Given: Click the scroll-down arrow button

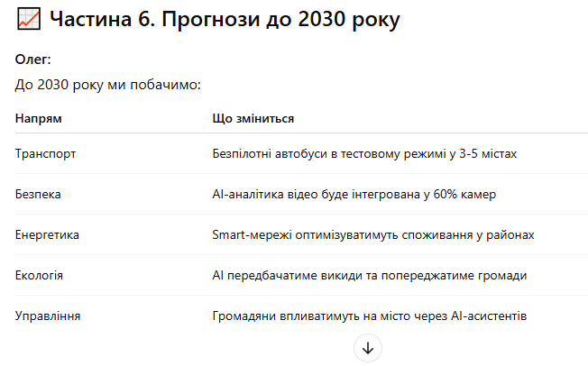Looking at the screenshot, I should coord(368,348).
